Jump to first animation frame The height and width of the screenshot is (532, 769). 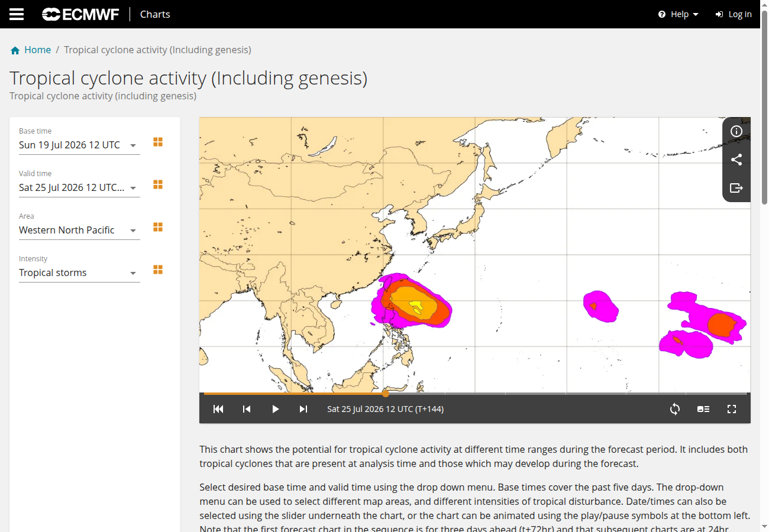click(x=218, y=409)
